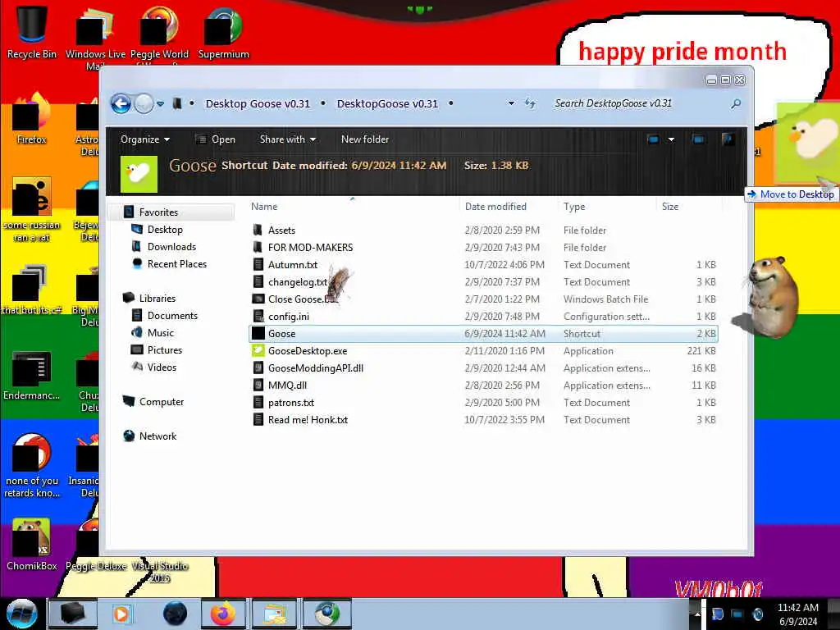Select Network in navigation pane

click(x=157, y=436)
